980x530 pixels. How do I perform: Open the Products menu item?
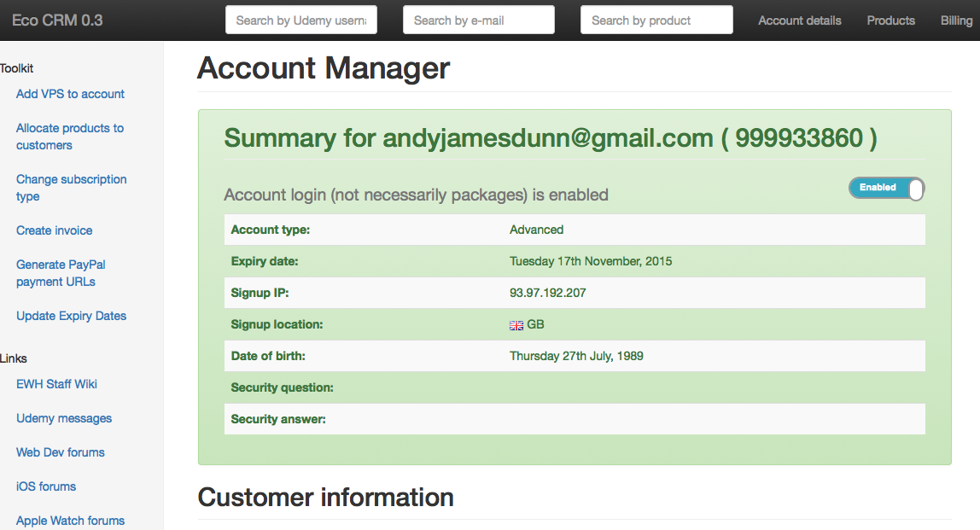point(890,20)
